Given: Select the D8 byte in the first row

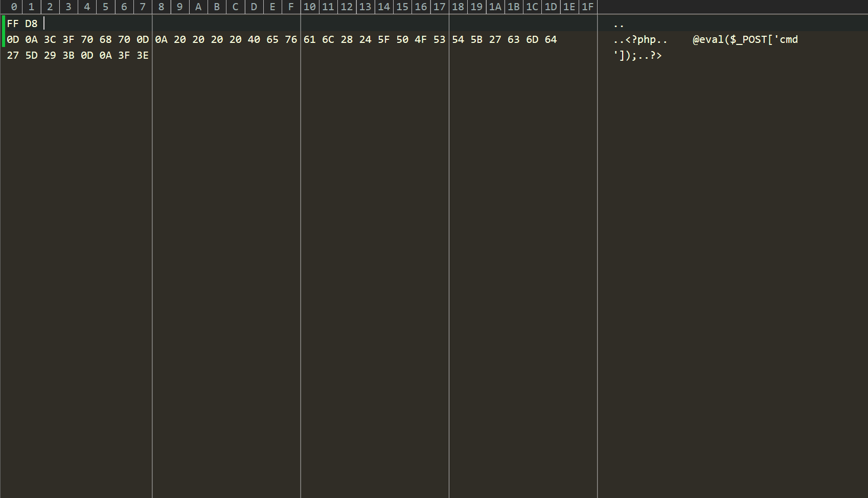Looking at the screenshot, I should click(x=31, y=23).
